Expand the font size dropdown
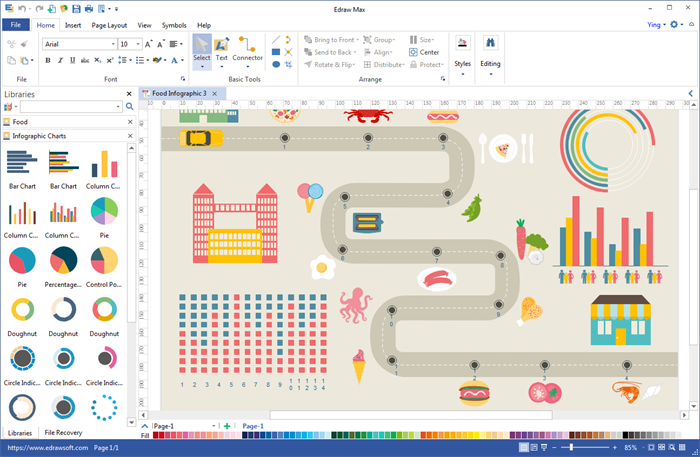700x457 pixels. [138, 44]
